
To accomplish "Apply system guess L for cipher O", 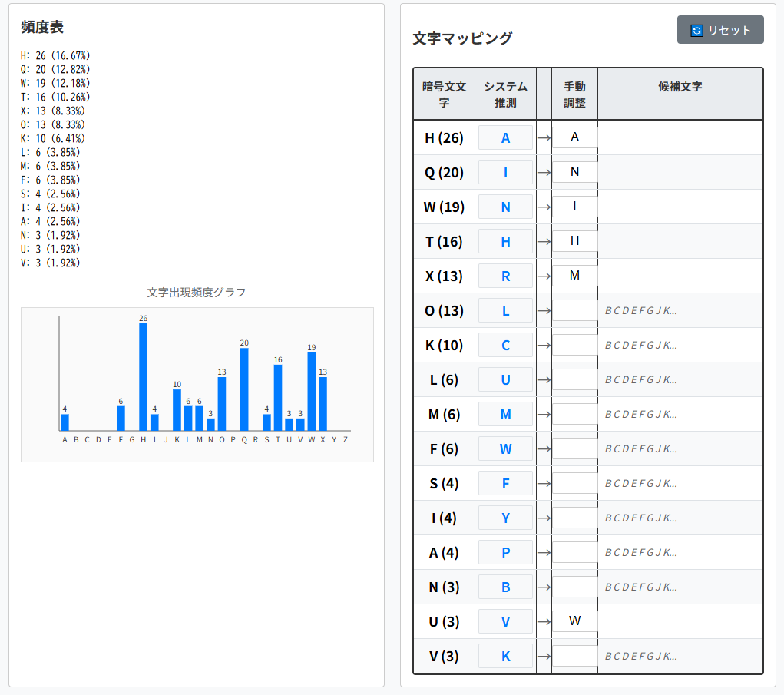I will [505, 311].
